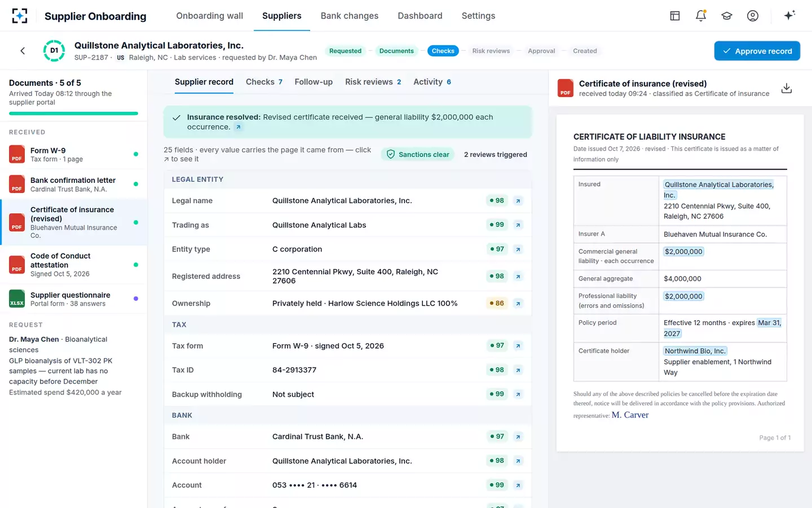Click the Tax ID value 84-2913377

(x=294, y=370)
